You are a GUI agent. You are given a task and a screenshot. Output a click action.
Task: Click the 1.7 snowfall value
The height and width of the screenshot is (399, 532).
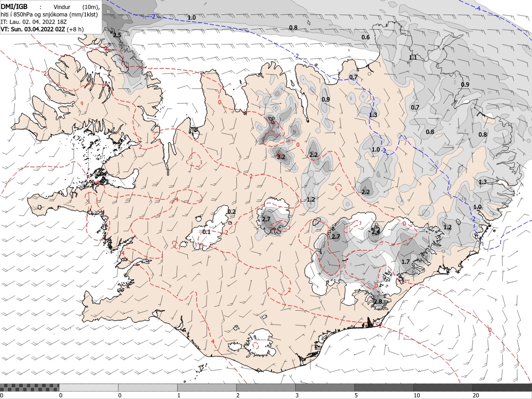[x=405, y=262]
